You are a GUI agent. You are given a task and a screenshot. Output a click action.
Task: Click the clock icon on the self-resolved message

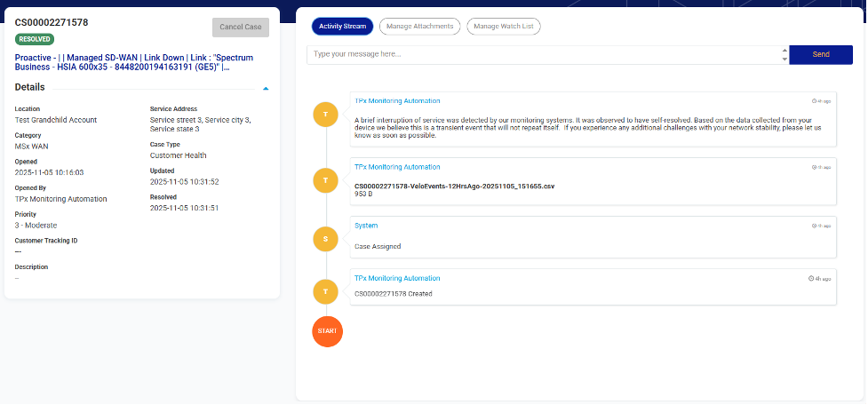click(x=814, y=101)
